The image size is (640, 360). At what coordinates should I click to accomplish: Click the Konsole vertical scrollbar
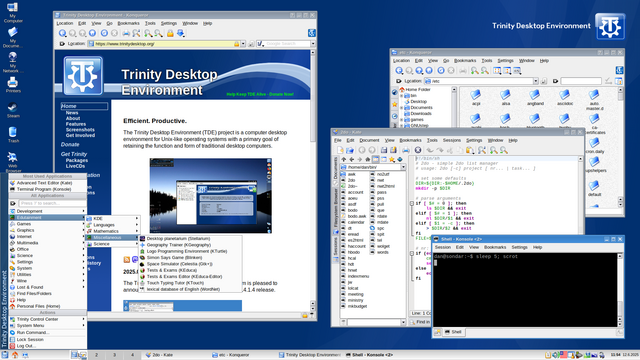pos(620,290)
